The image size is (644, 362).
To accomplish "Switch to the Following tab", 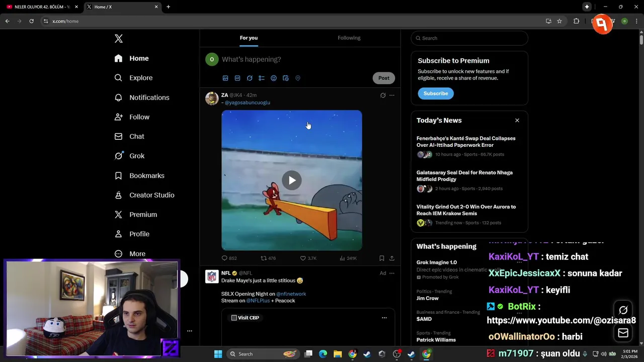I will [x=349, y=38].
